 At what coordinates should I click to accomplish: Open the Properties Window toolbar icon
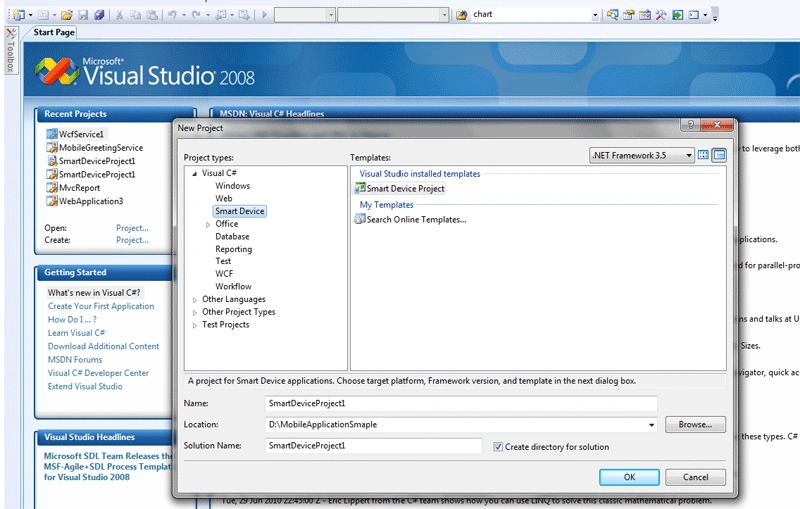tap(629, 15)
